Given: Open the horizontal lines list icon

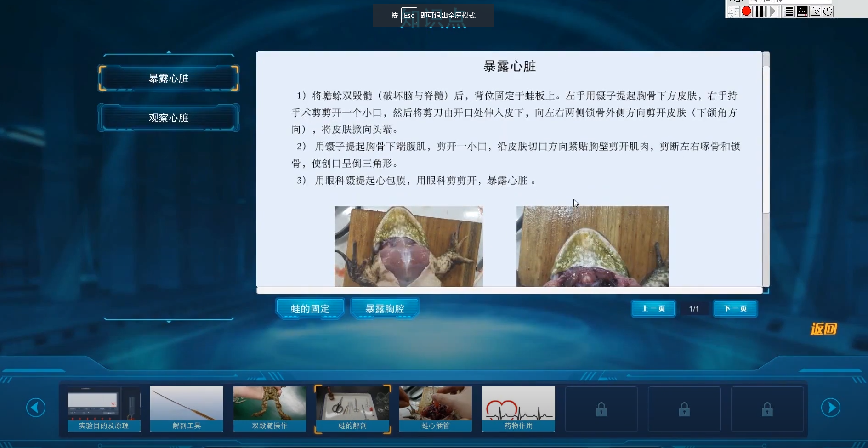Looking at the screenshot, I should (x=789, y=11).
